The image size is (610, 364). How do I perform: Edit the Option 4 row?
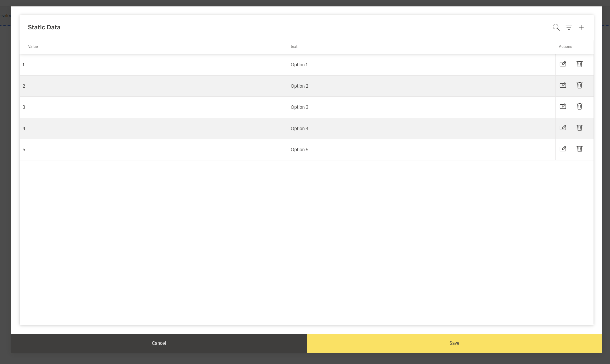click(563, 128)
